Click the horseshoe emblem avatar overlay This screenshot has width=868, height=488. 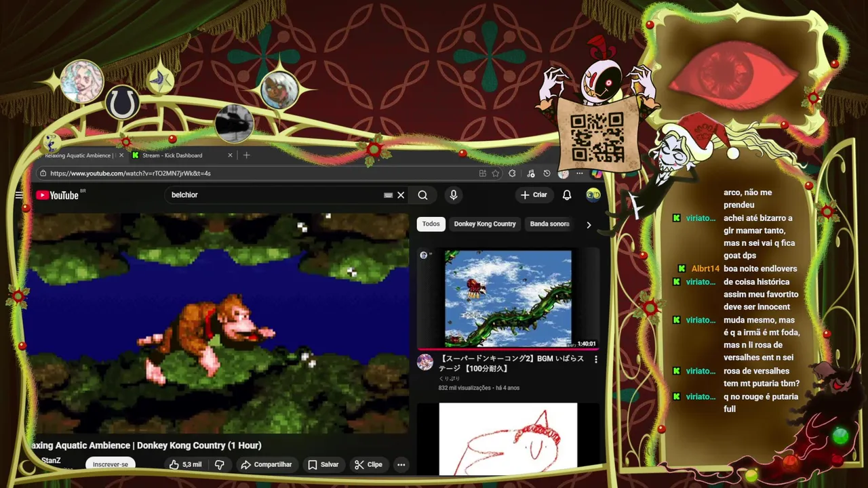tap(123, 103)
